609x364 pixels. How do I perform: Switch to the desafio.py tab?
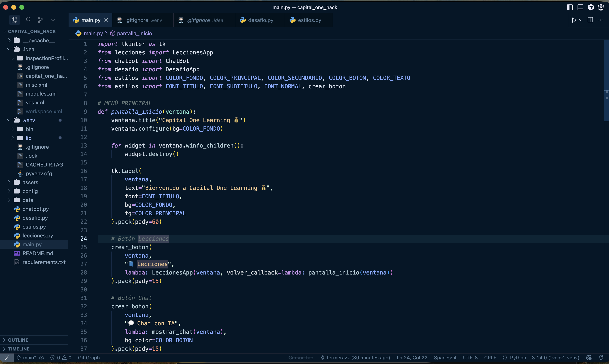[260, 20]
